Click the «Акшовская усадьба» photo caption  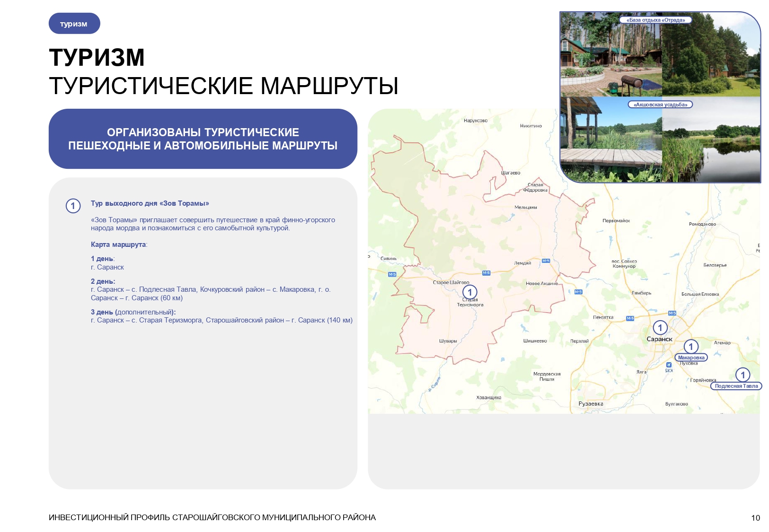pyautogui.click(x=660, y=105)
